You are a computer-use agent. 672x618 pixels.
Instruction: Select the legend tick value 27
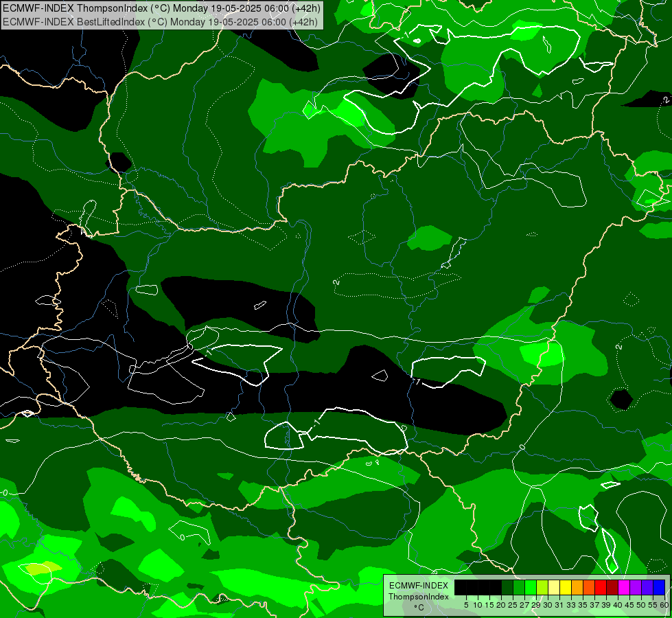coord(524,605)
